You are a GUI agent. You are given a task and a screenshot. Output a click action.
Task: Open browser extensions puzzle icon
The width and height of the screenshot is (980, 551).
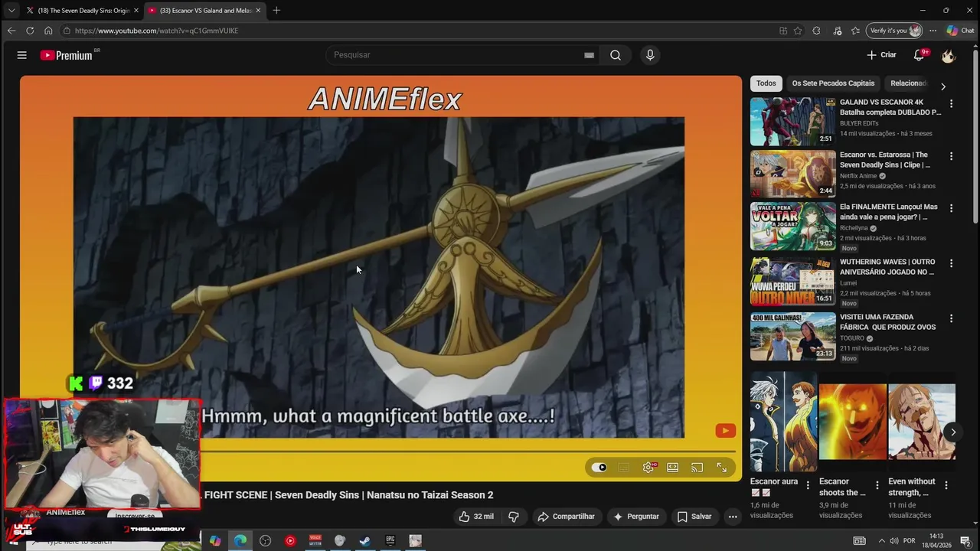(x=816, y=31)
